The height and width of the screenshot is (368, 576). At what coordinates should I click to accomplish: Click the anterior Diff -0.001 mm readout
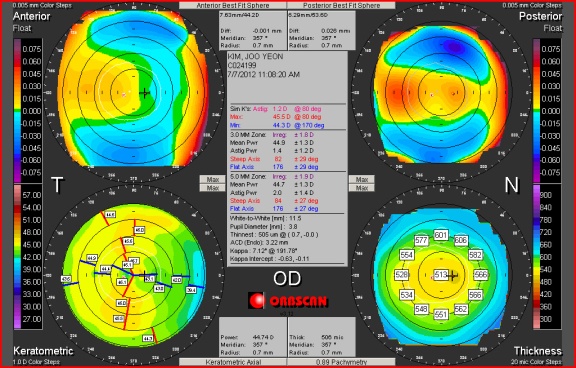251,31
